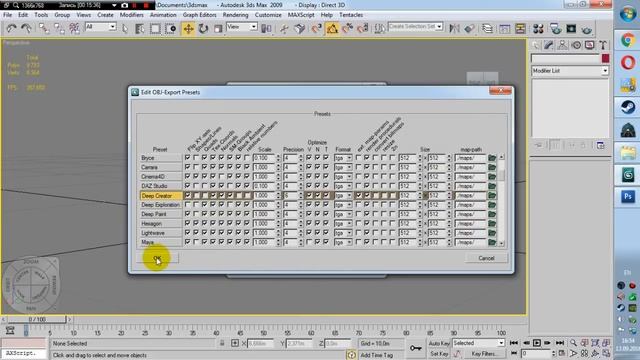Image resolution: width=640 pixels, height=360 pixels.
Task: Open the Material Editor icon
Action: tap(538, 28)
